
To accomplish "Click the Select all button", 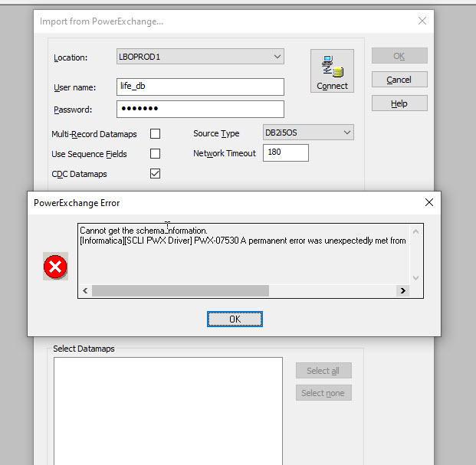I will [323, 370].
